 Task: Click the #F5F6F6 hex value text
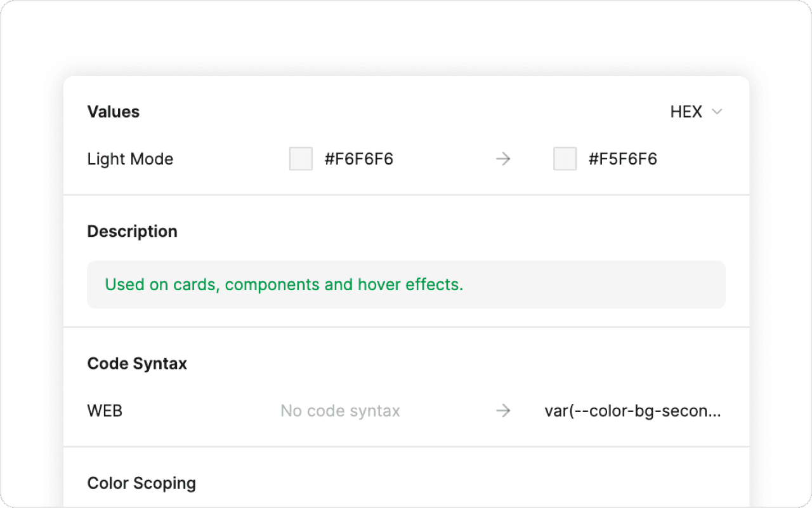[x=623, y=159]
